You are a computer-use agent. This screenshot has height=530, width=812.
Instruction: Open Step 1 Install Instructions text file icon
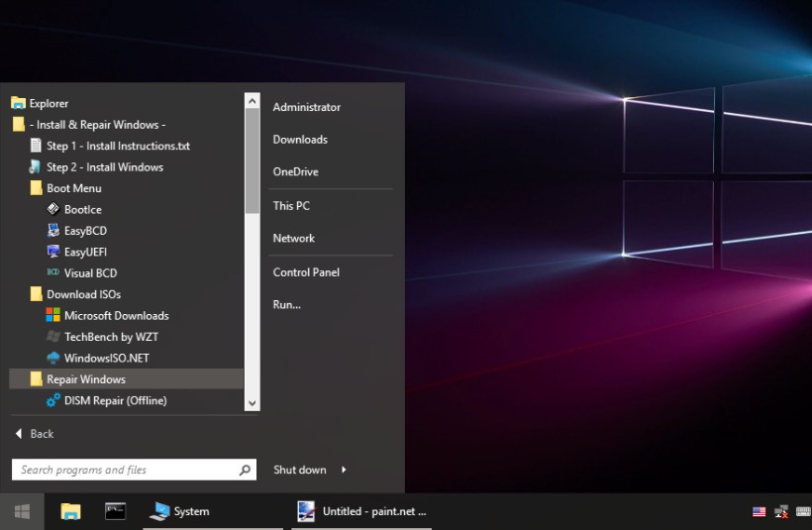click(x=36, y=146)
